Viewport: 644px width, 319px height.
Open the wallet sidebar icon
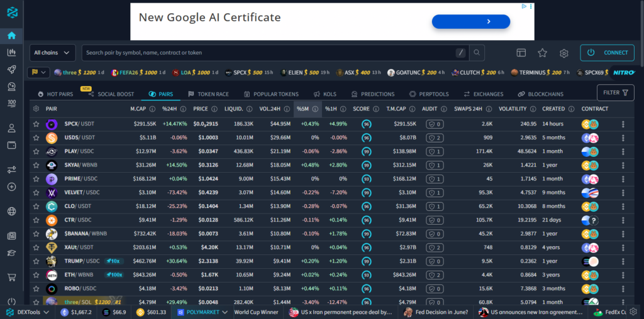[11, 144]
